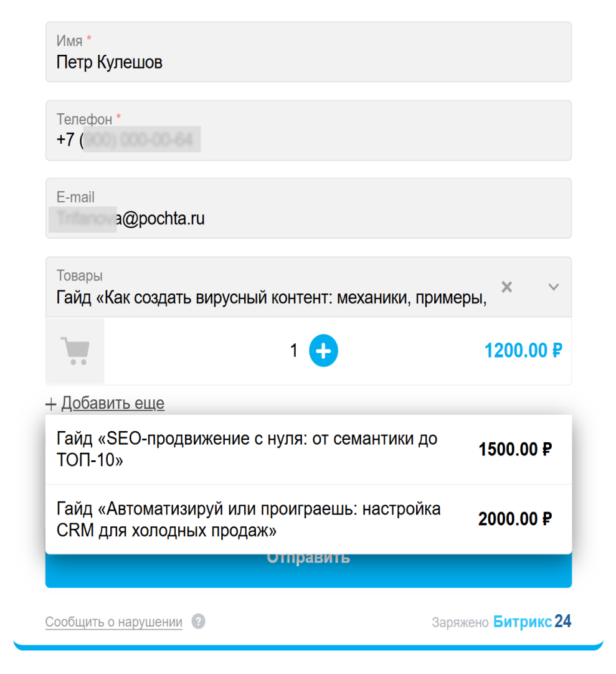
Task: Click the 1200.00 ₽ total price
Action: pos(523,350)
